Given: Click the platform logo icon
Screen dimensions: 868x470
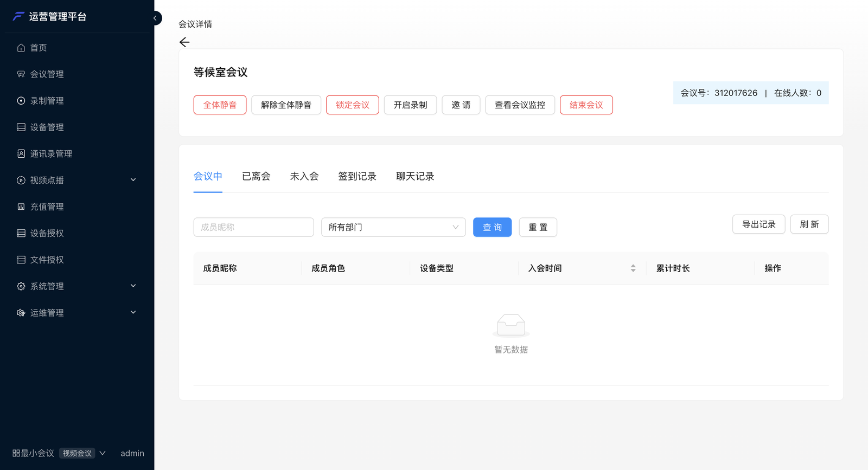Looking at the screenshot, I should click(x=18, y=16).
